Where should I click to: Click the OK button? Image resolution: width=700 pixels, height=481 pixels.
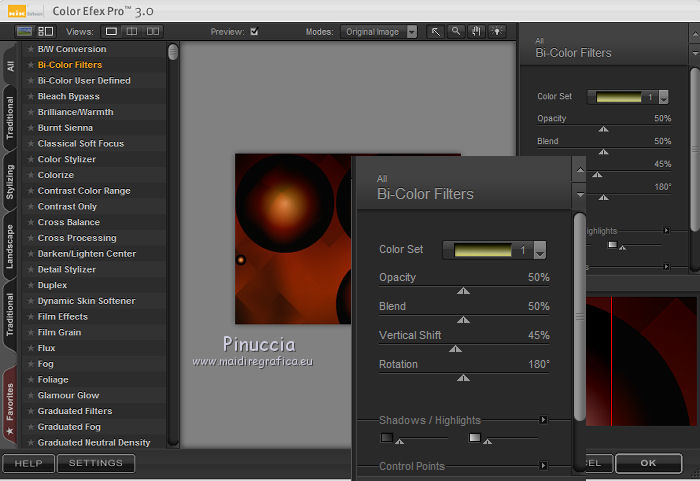click(648, 463)
